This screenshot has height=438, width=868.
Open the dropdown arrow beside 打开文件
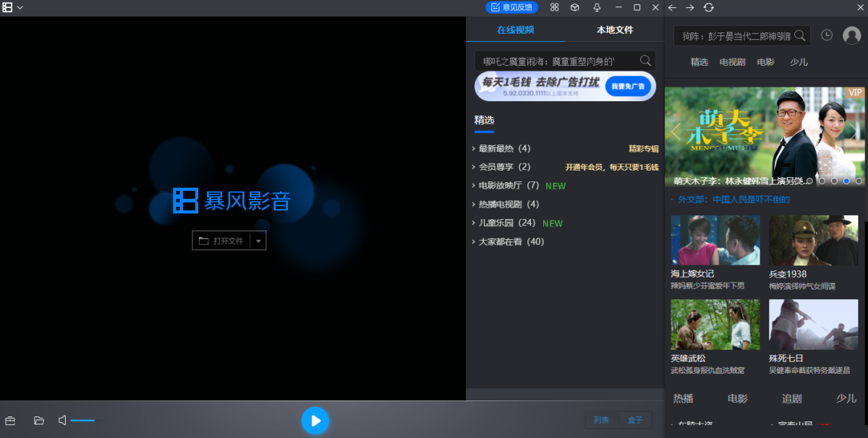[x=258, y=241]
